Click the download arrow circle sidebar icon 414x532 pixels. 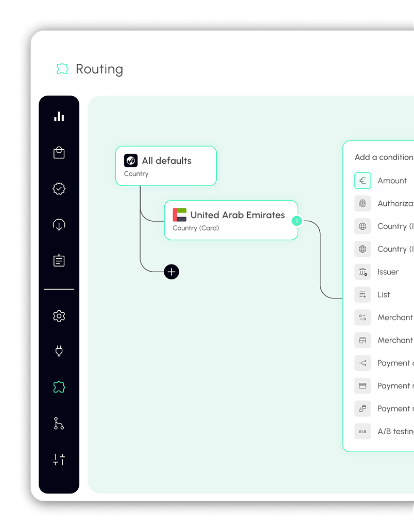59,225
